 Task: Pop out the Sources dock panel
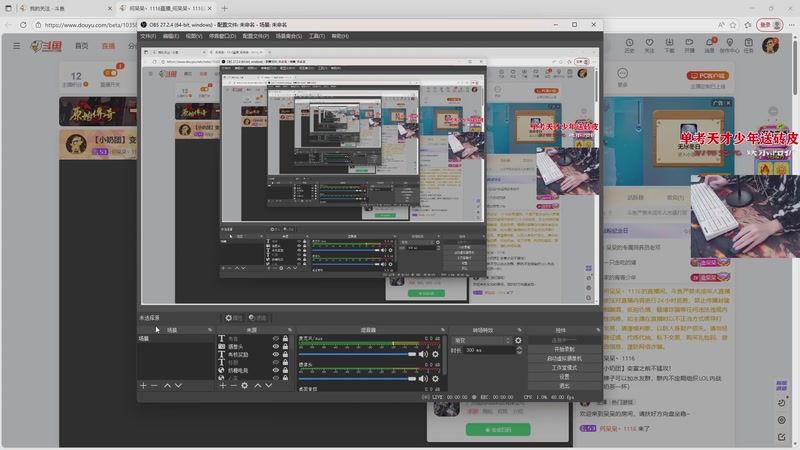[290, 330]
